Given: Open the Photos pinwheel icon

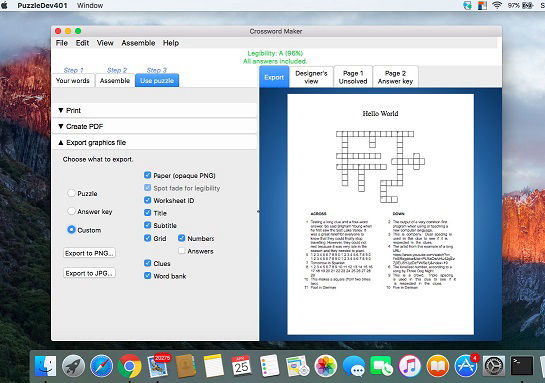Looking at the screenshot, I should click(326, 366).
